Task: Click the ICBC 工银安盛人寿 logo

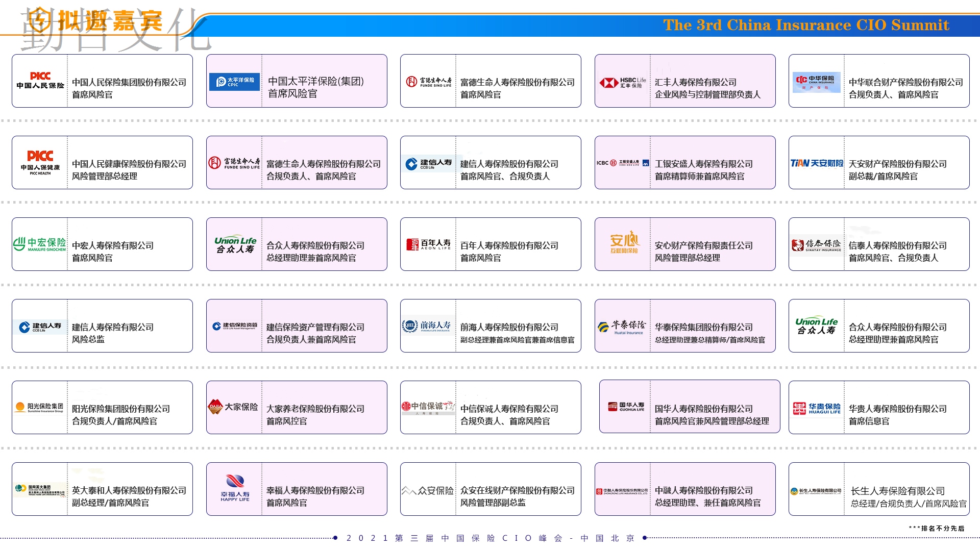Action: tap(623, 163)
